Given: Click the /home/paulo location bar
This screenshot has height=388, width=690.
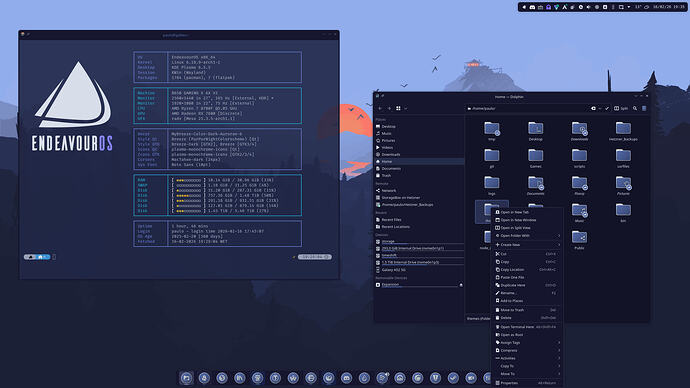Looking at the screenshot, I should [x=527, y=108].
